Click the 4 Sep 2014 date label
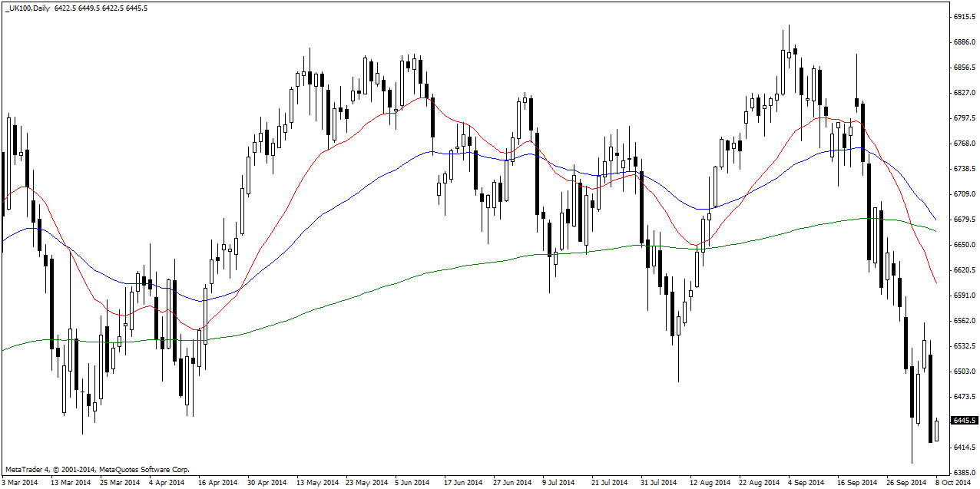Screen dimensions: 980x489 [x=806, y=483]
